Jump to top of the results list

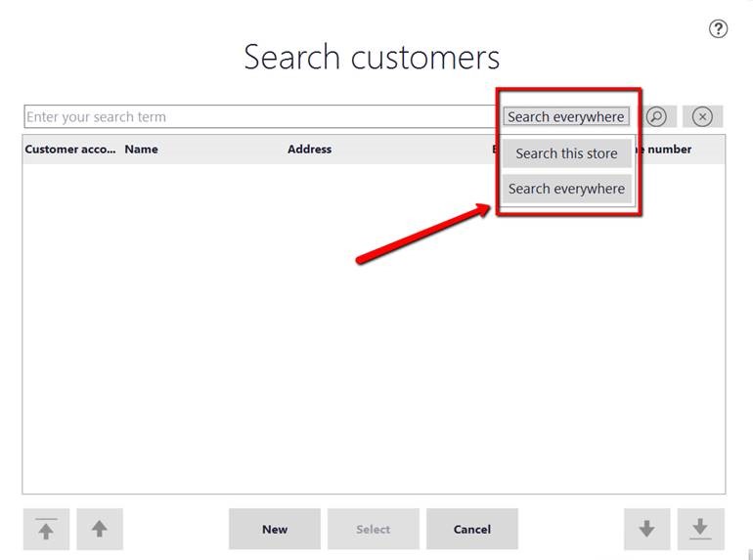tap(46, 529)
